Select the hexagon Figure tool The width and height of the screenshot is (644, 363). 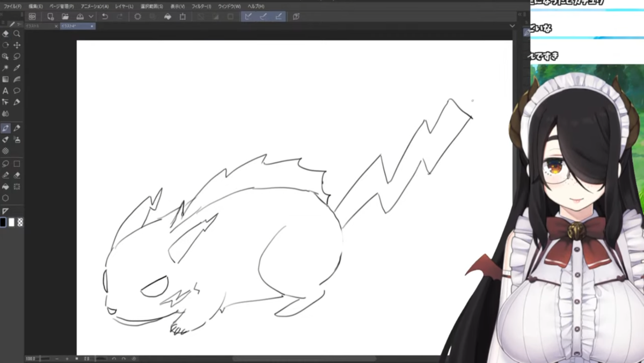click(5, 198)
